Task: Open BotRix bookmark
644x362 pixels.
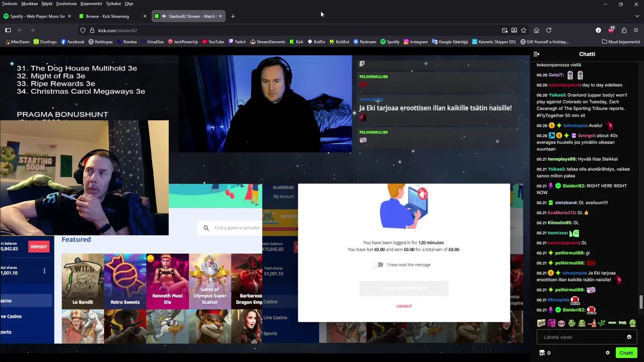Action: [x=316, y=42]
